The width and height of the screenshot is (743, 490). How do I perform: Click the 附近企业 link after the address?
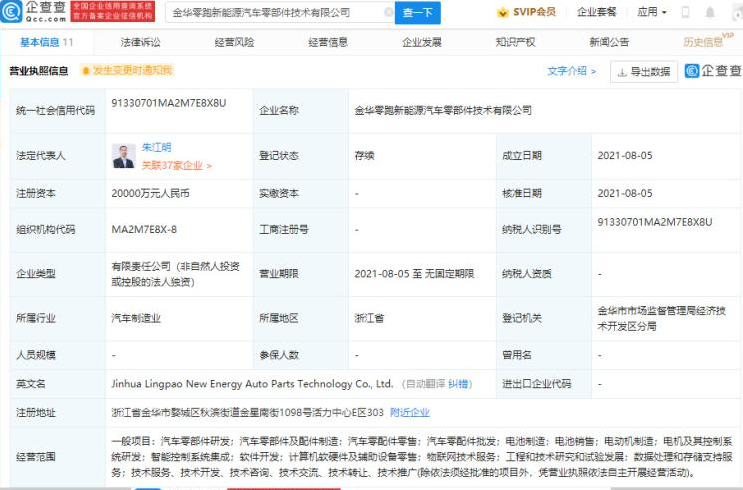409,412
